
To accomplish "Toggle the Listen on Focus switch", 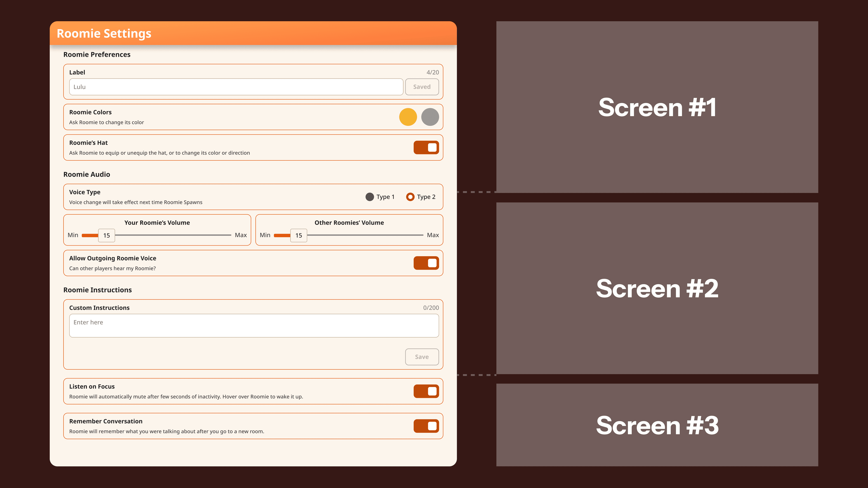I will tap(426, 391).
